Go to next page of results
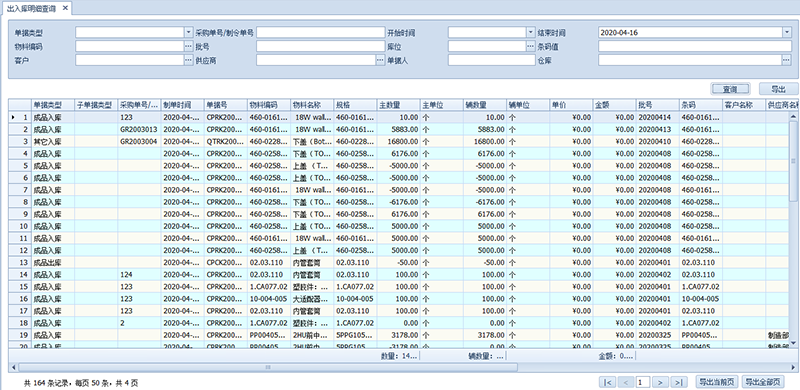This screenshot has width=800, height=390. (x=660, y=382)
